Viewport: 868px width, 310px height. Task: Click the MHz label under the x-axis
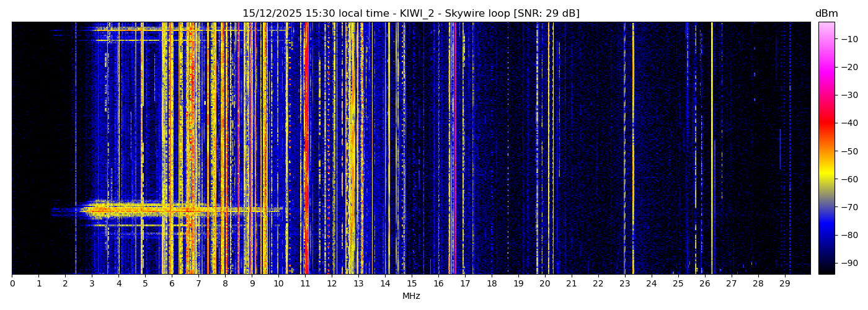click(x=411, y=296)
